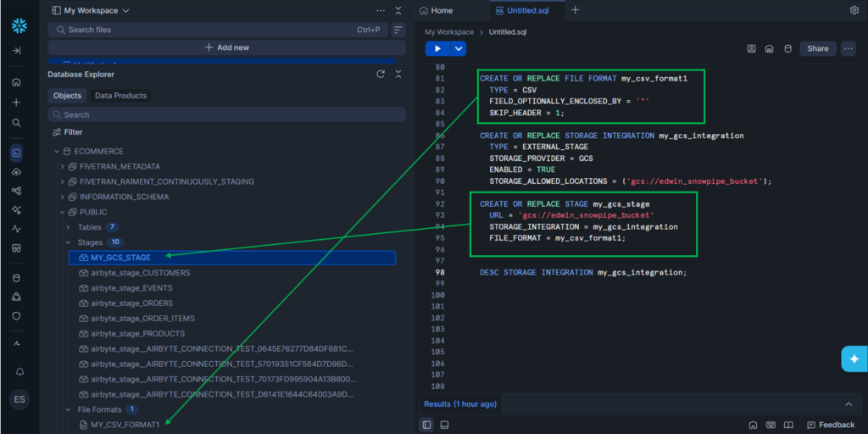Collapse the My Workspace files panel

coord(398,10)
